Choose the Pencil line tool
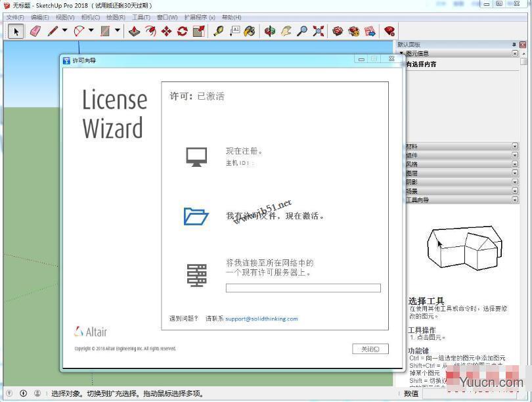 coord(53,32)
